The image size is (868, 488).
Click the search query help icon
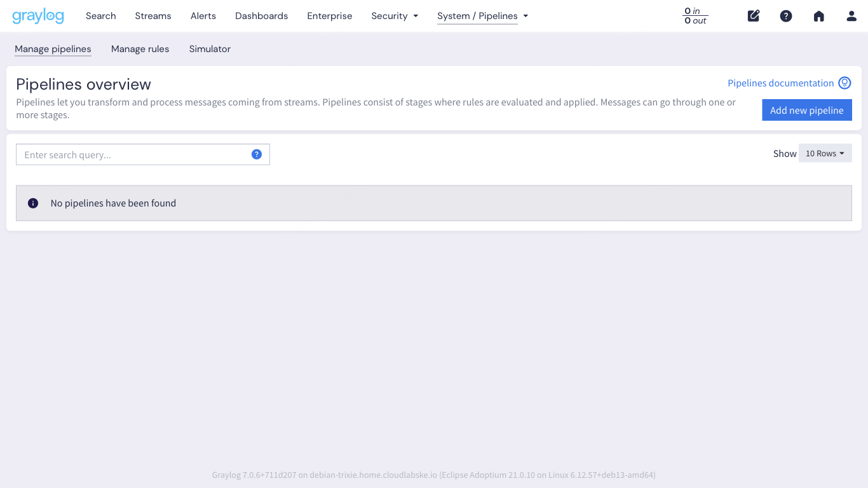point(257,154)
